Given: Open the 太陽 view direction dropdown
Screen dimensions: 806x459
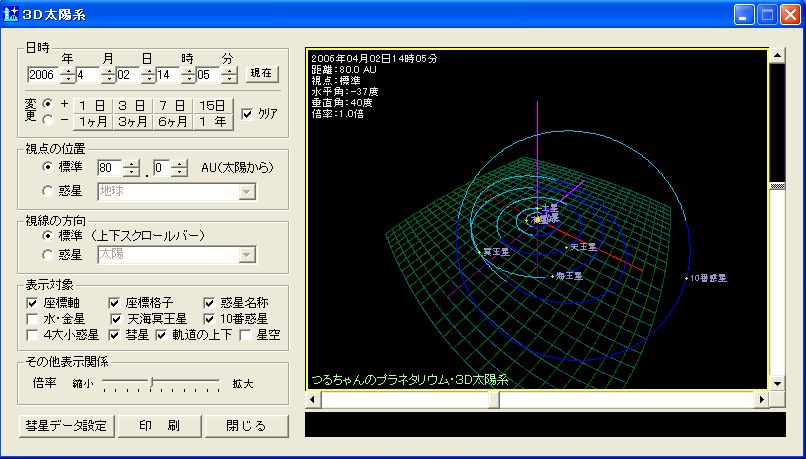Looking at the screenshot, I should coord(247,255).
